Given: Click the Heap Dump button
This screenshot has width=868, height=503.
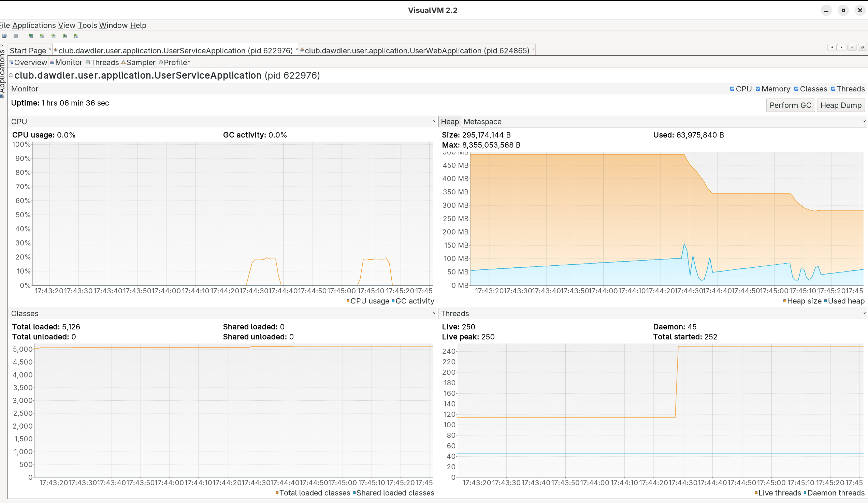Looking at the screenshot, I should click(x=840, y=105).
